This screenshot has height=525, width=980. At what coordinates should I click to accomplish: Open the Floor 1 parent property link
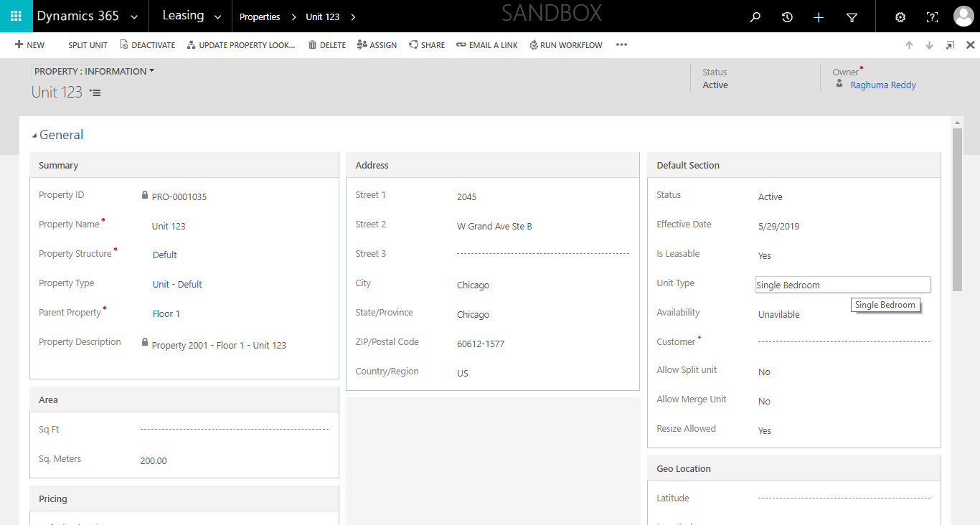[x=166, y=313]
